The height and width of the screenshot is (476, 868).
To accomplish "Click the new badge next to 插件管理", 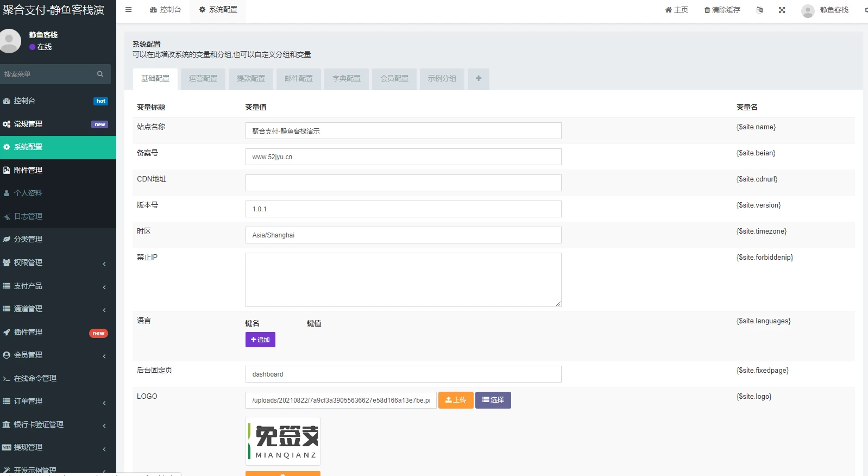I will tap(98, 334).
